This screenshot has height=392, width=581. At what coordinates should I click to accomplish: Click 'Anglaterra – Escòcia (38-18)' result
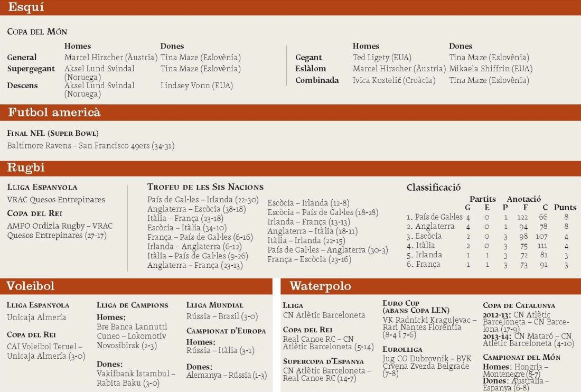coord(196,209)
